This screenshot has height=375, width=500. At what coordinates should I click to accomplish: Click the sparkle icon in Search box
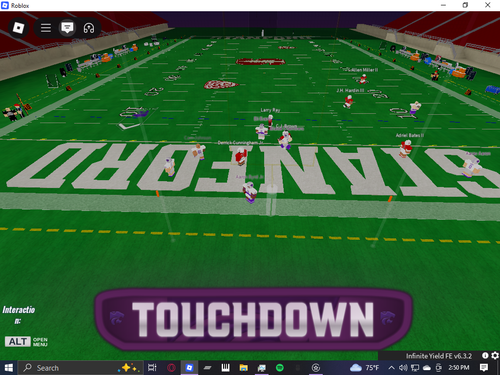(129, 368)
